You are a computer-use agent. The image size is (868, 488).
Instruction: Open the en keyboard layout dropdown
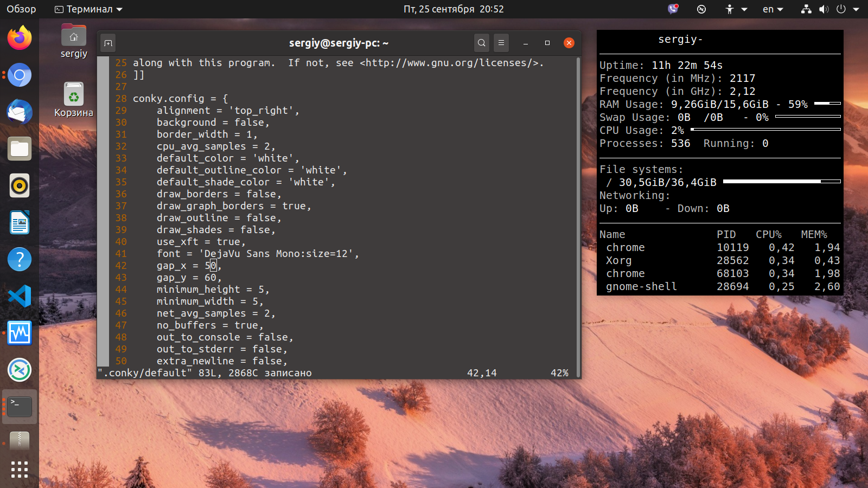(x=773, y=9)
